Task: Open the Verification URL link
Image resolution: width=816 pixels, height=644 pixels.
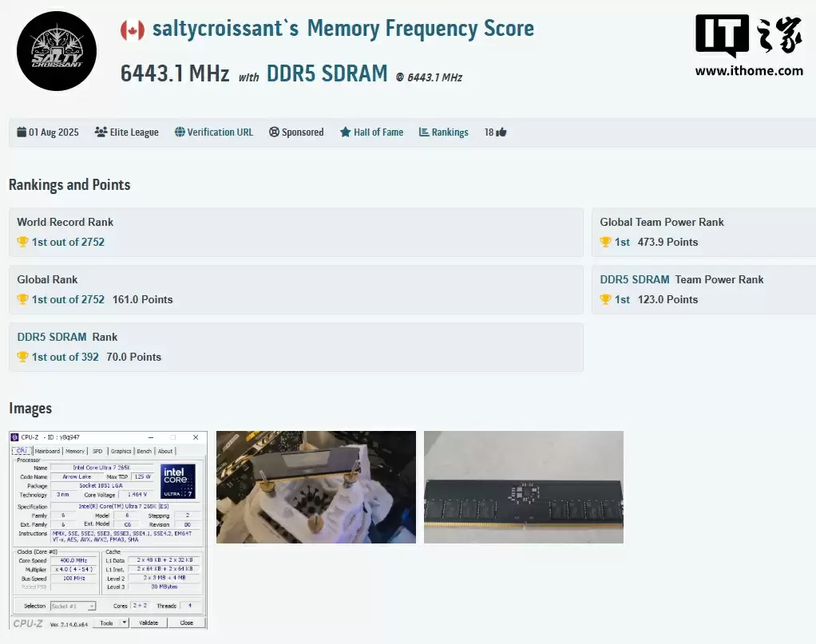Action: 220,132
